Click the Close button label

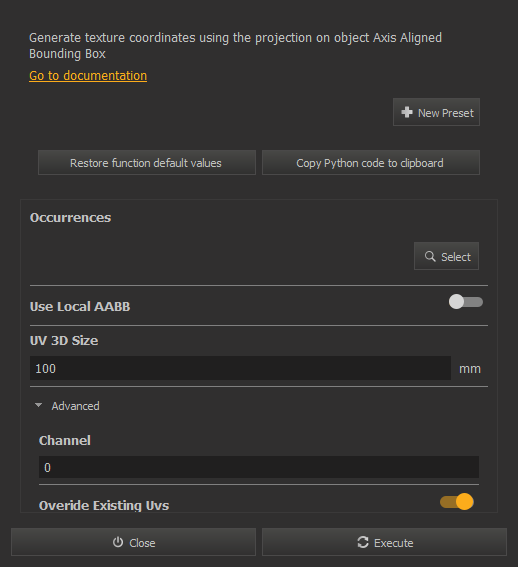coord(142,543)
